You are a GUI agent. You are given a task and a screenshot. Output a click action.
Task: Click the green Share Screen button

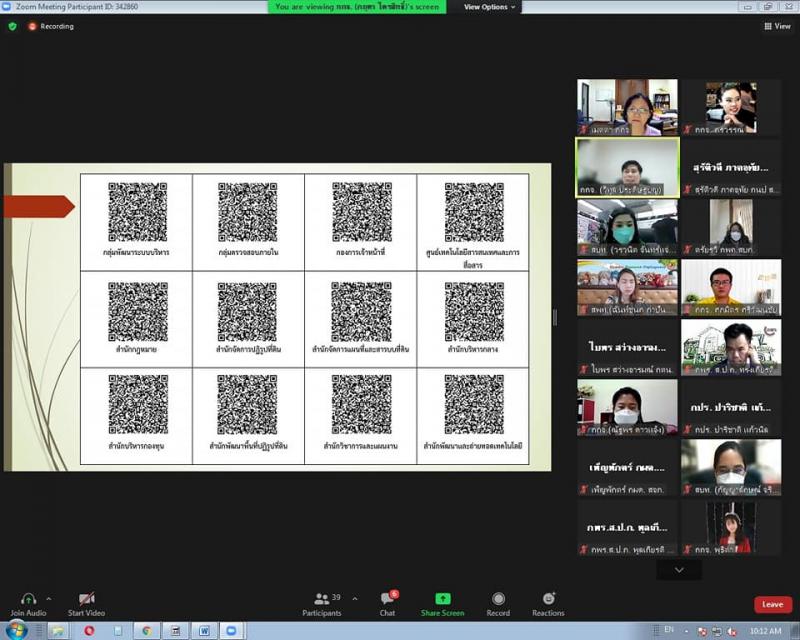(442, 604)
